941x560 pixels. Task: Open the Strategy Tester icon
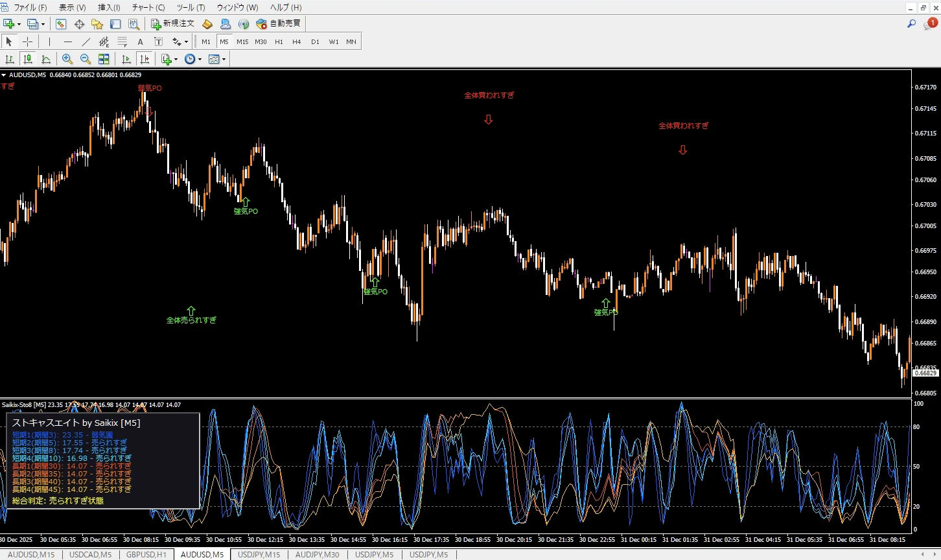tap(134, 24)
